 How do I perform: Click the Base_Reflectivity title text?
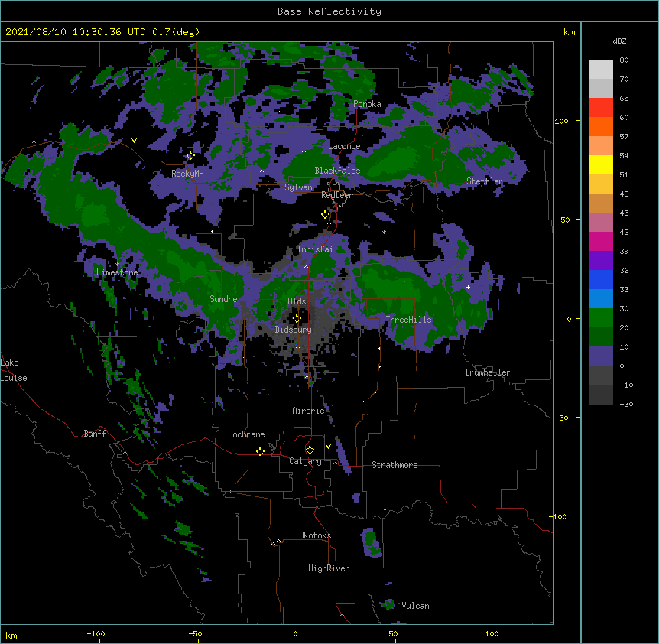coord(329,11)
